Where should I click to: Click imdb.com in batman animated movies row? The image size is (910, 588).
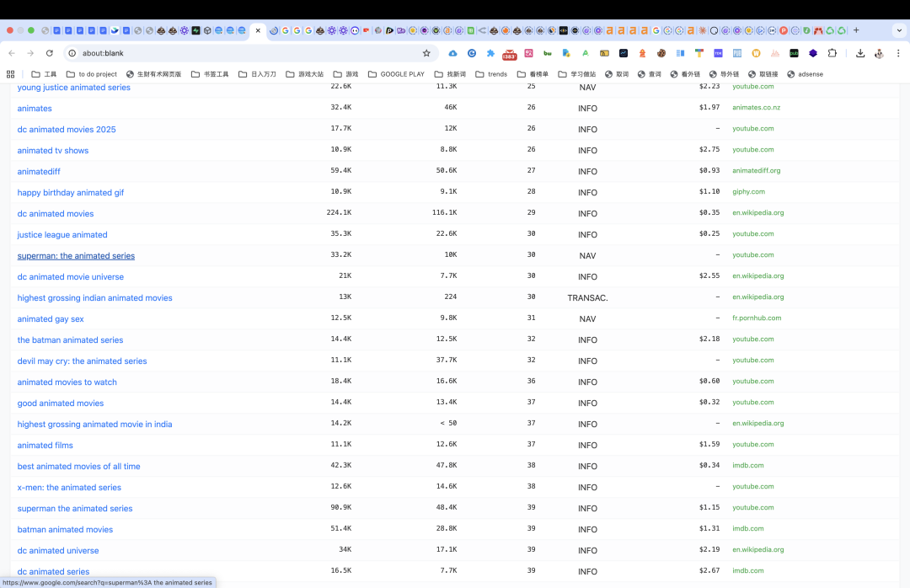click(748, 528)
